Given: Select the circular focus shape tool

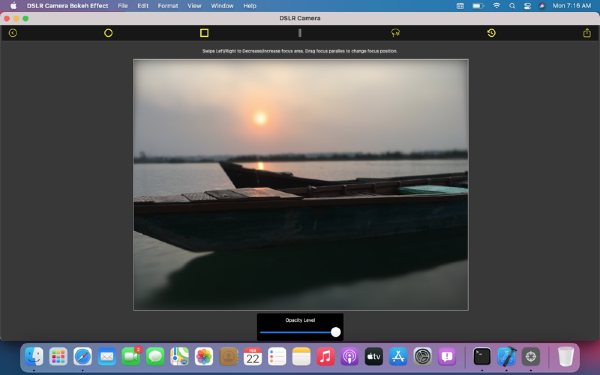Looking at the screenshot, I should pyautogui.click(x=108, y=33).
